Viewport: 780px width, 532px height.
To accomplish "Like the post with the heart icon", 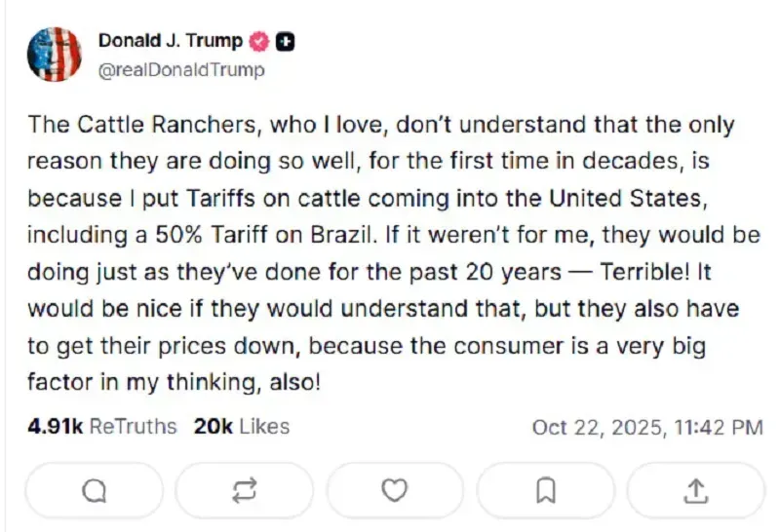I will [394, 491].
